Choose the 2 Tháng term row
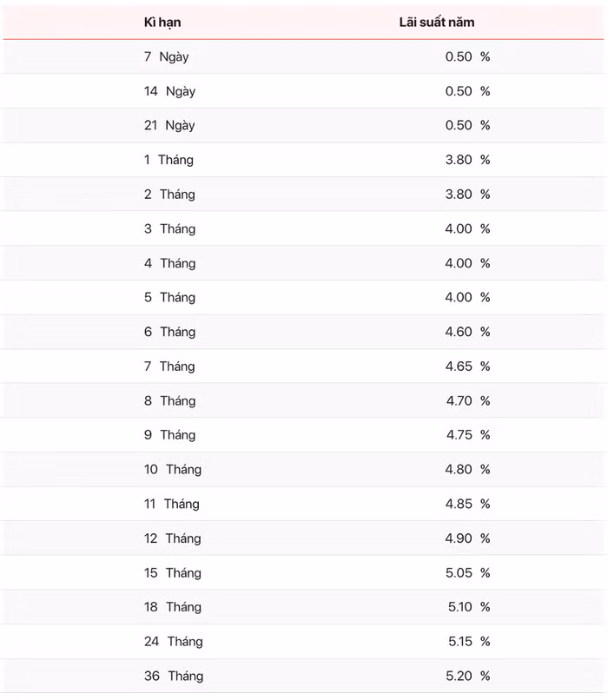 (169, 195)
